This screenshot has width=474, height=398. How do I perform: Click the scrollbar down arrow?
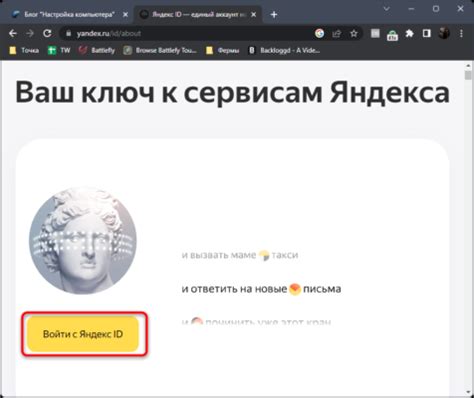tap(469, 393)
